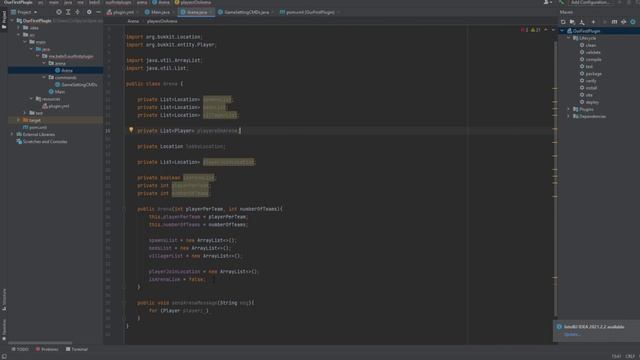Collapse the main folder in Project tree
Screen dimensions: 640x360
click(25, 42)
